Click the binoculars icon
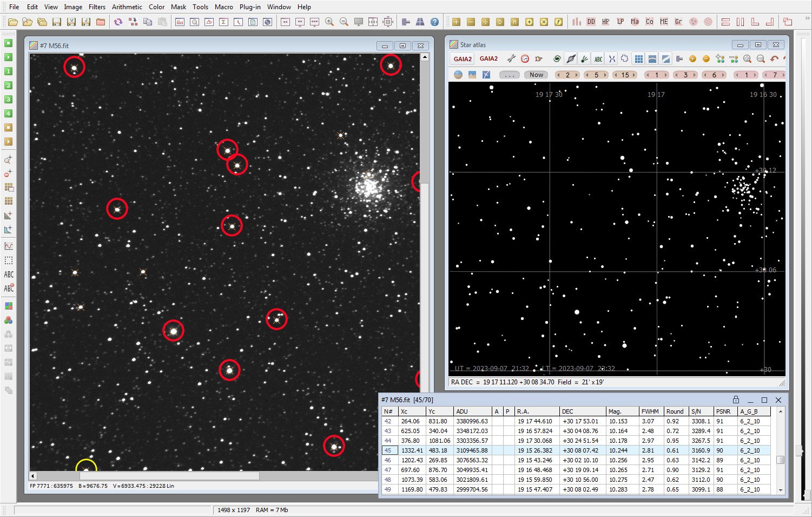Screen dimensions: 812x517 tap(420, 22)
